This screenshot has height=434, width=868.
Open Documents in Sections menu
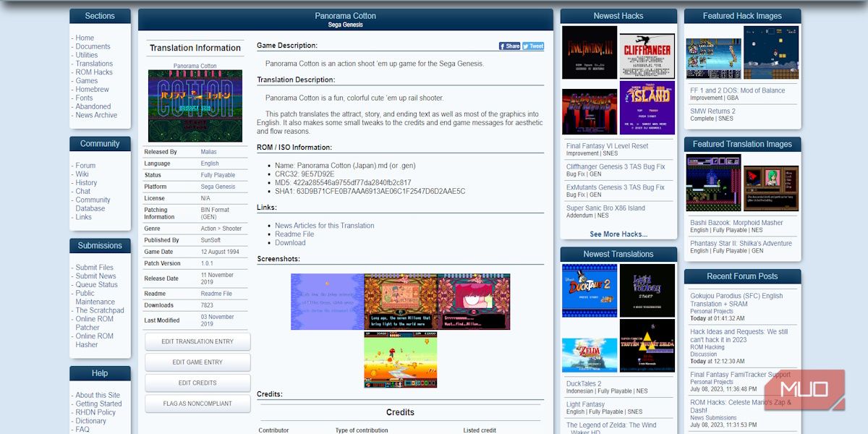[93, 46]
